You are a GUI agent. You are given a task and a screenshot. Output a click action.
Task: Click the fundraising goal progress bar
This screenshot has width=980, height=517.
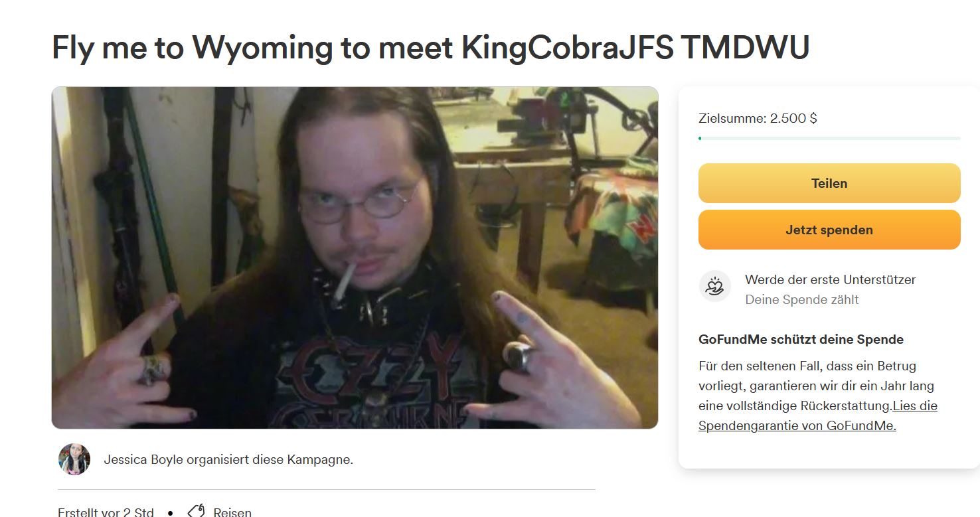coord(829,138)
